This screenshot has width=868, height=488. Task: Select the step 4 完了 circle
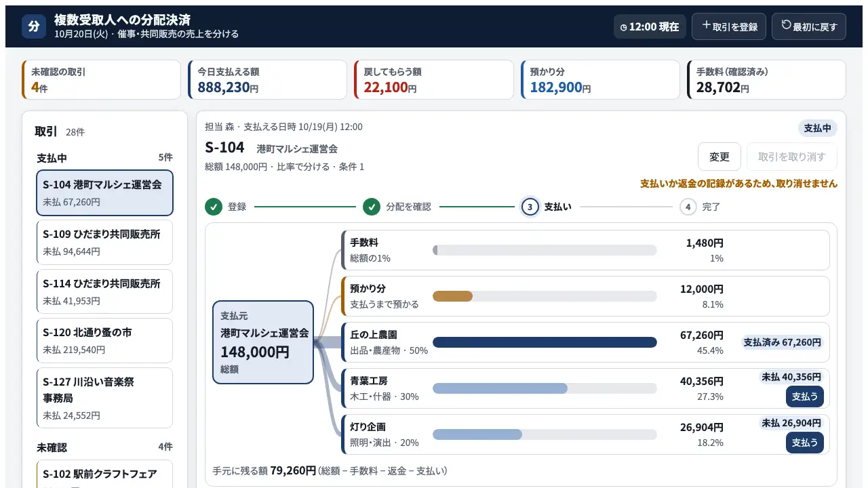coord(688,207)
